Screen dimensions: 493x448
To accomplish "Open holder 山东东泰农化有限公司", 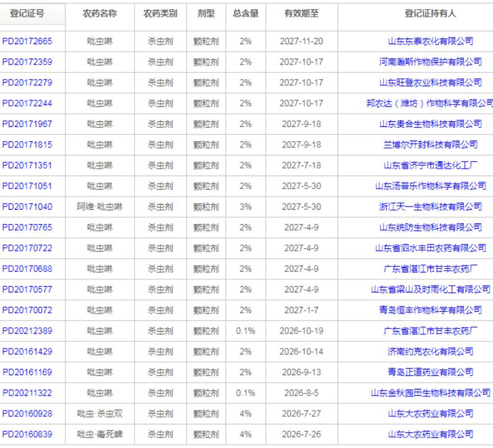I will 430,41.
